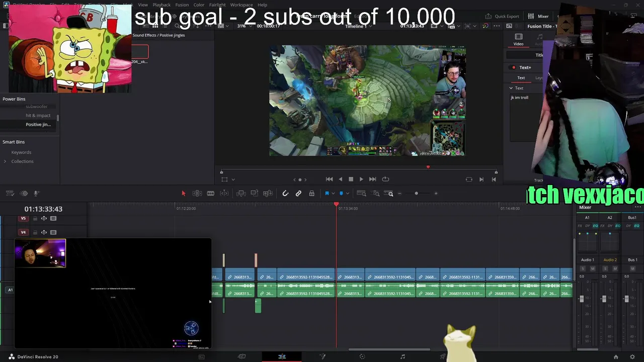
Task: Switch to the Video inspector tab
Action: point(518,40)
